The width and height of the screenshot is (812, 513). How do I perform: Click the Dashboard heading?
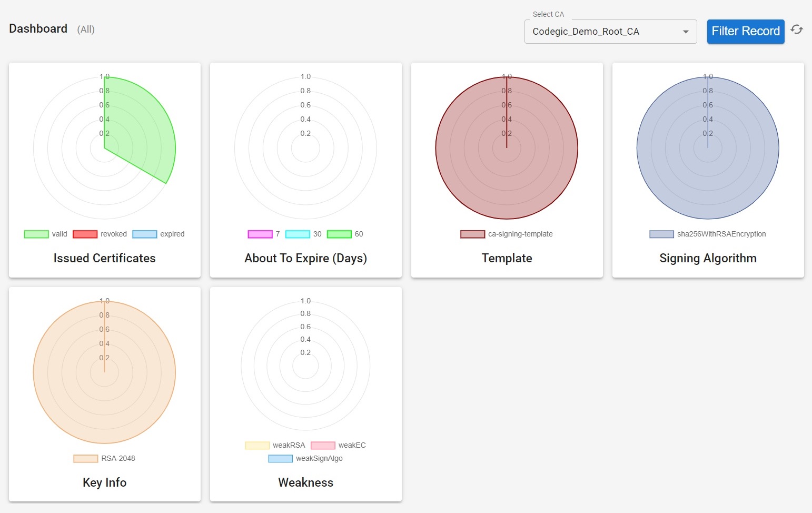pos(38,28)
